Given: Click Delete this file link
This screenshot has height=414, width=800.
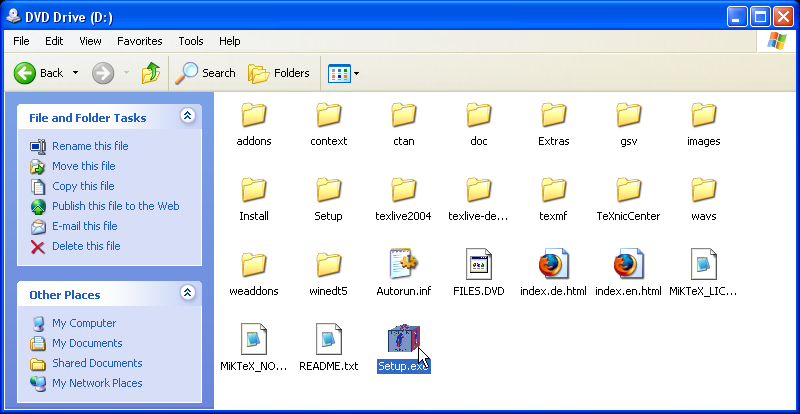Looking at the screenshot, I should pos(86,246).
